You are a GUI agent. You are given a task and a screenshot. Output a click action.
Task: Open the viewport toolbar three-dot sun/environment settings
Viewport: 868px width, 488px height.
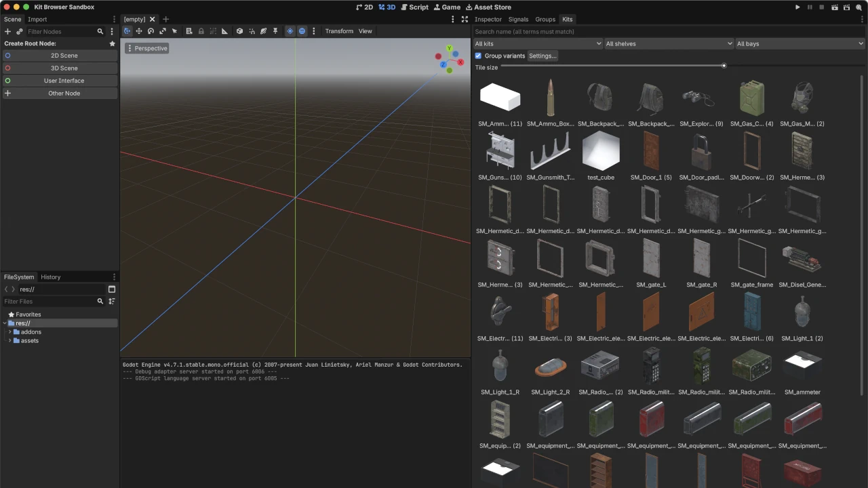313,31
